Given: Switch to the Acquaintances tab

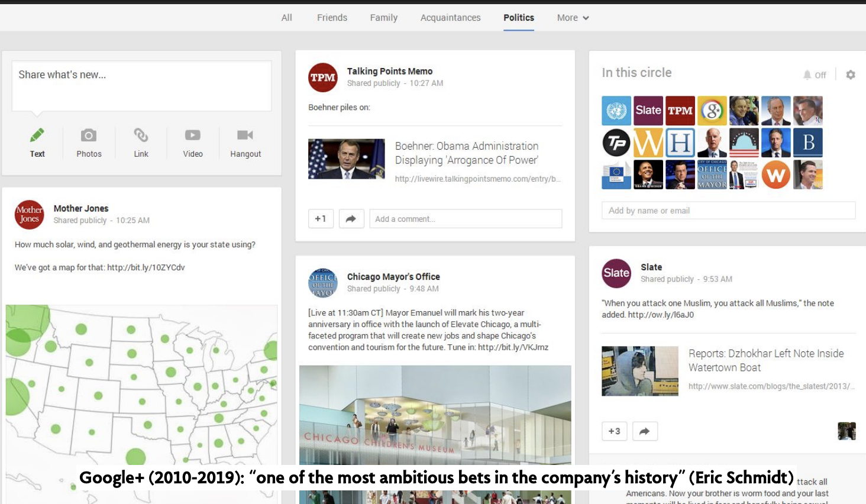Looking at the screenshot, I should tap(451, 18).
